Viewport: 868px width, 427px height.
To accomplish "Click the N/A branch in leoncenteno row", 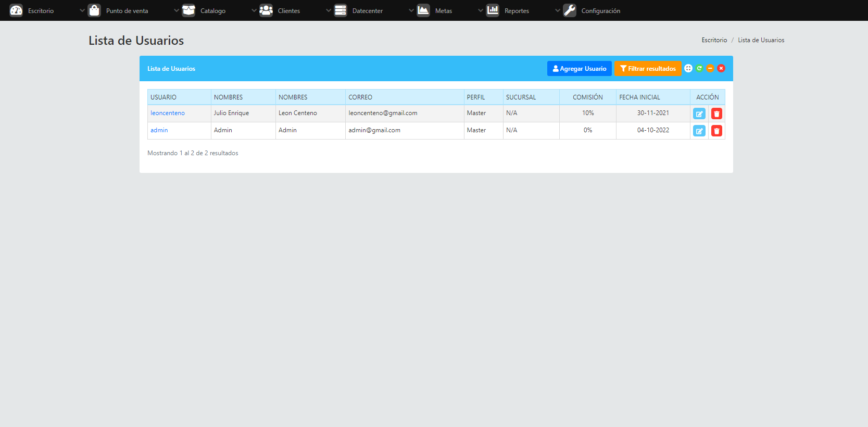I will coord(531,114).
